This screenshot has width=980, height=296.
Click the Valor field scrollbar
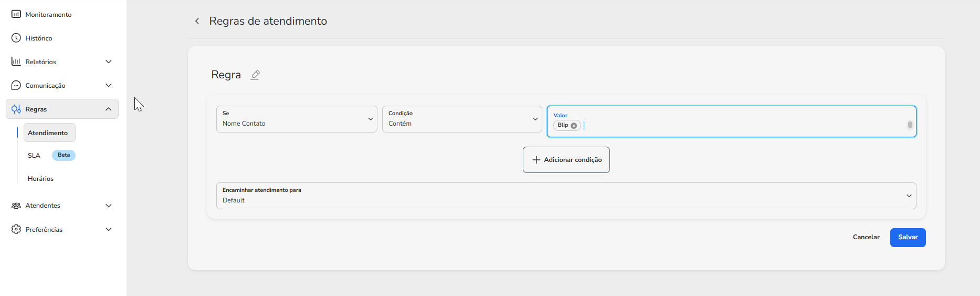click(x=910, y=125)
